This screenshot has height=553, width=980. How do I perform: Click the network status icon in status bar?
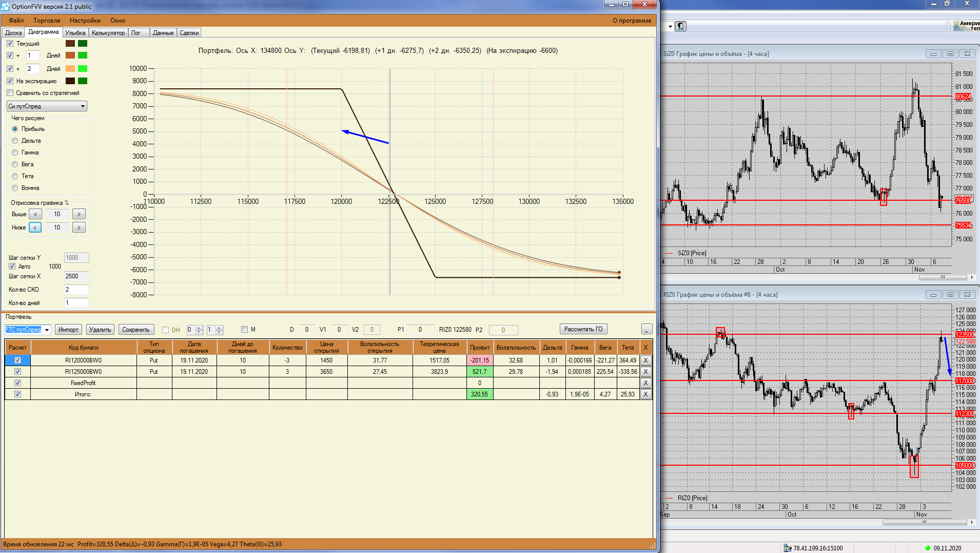click(x=788, y=548)
